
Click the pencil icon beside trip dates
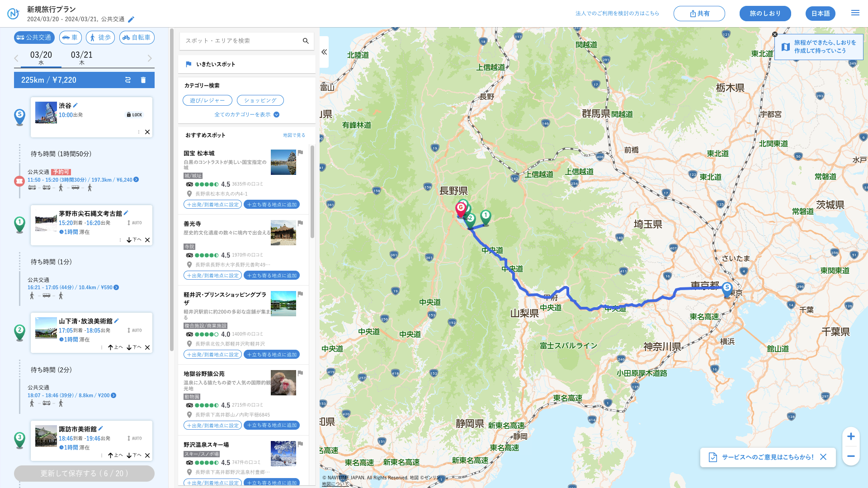131,19
